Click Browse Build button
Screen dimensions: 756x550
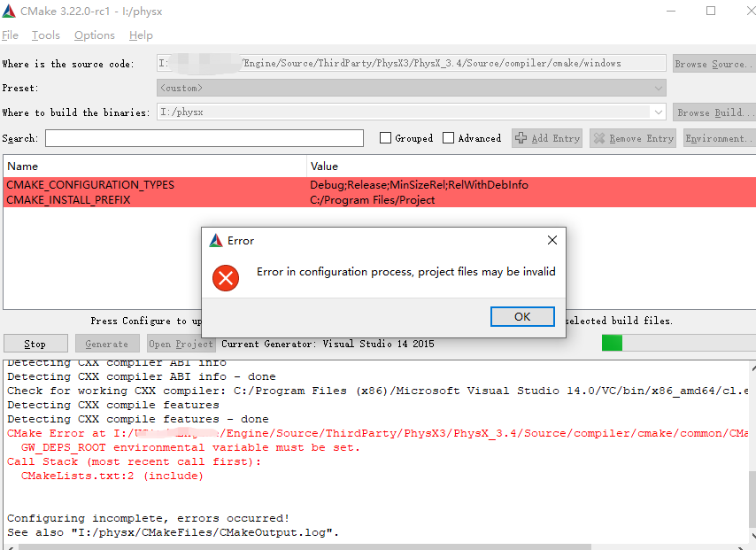pos(714,112)
